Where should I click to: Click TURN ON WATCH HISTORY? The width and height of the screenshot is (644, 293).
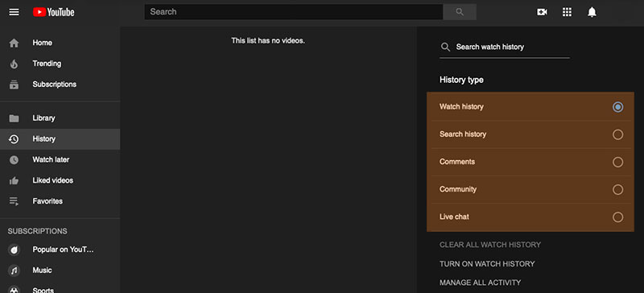click(487, 264)
